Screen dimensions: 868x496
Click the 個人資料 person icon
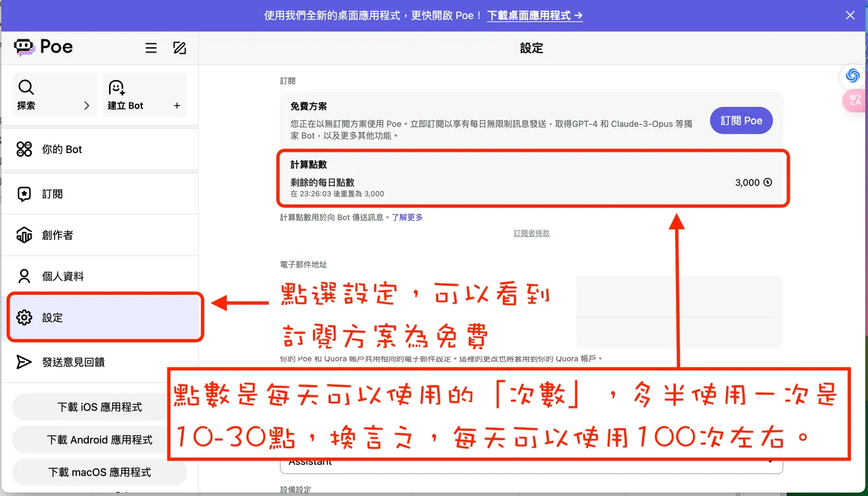[24, 276]
